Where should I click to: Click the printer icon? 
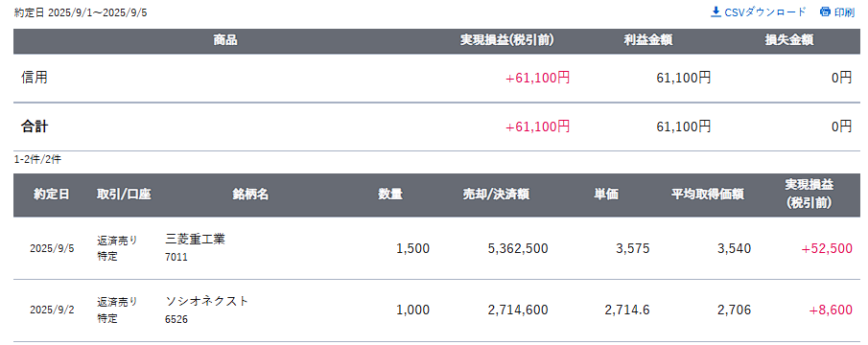[x=825, y=12]
